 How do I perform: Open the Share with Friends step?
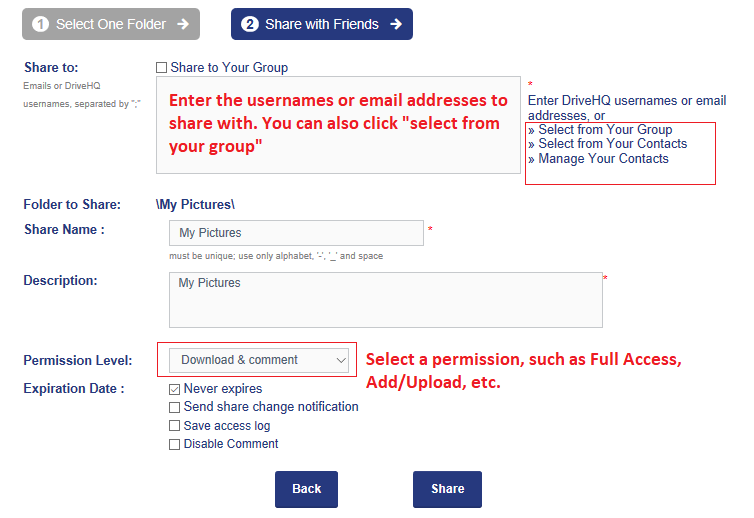click(x=321, y=24)
